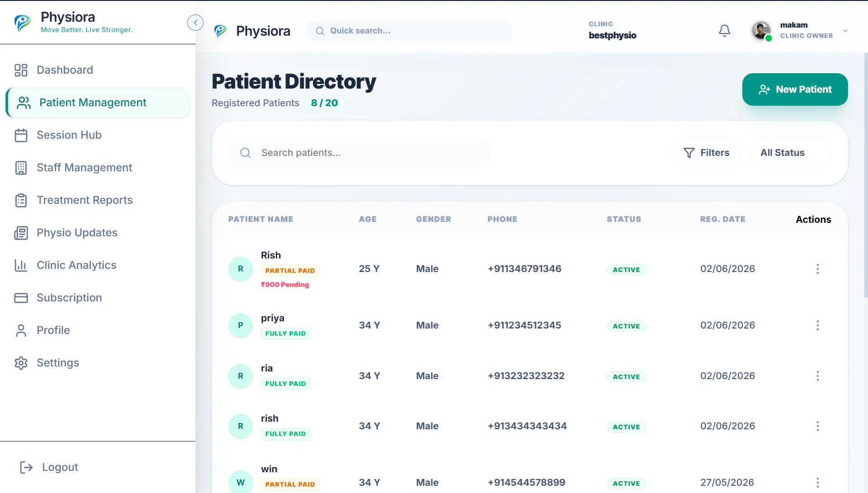Click the Session Hub calendar icon
868x493 pixels.
(x=21, y=135)
